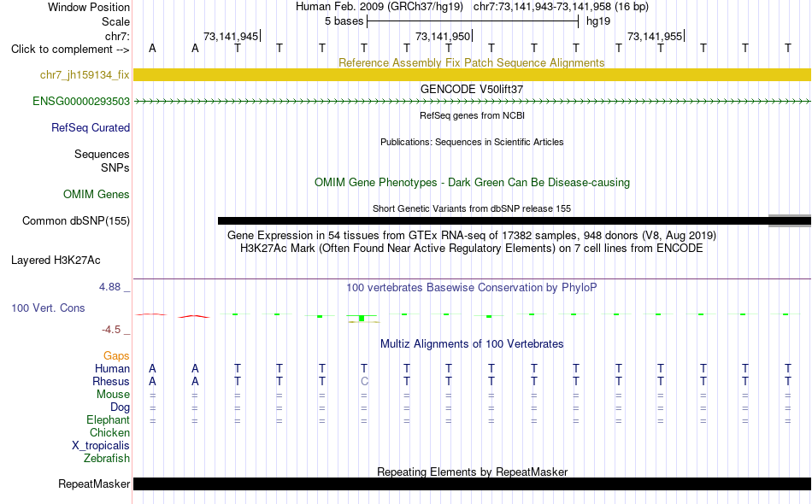Open ENSG00000293503 gene label
This screenshot has width=812, height=504.
tap(81, 102)
